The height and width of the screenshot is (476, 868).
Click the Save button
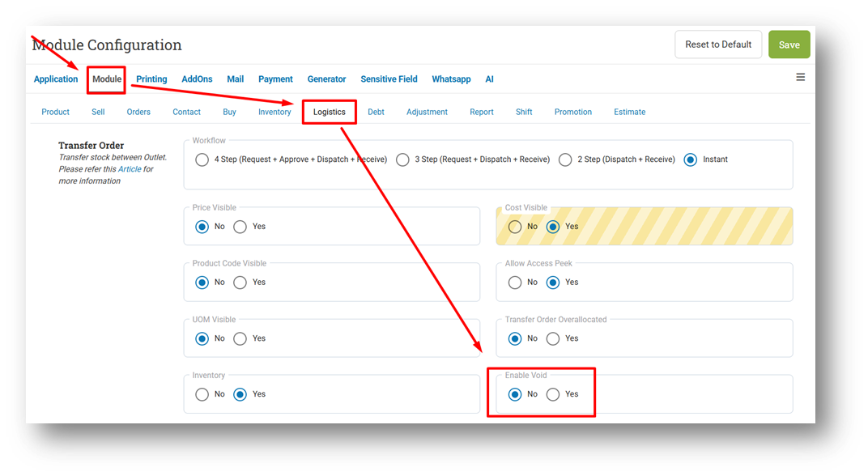coord(789,45)
